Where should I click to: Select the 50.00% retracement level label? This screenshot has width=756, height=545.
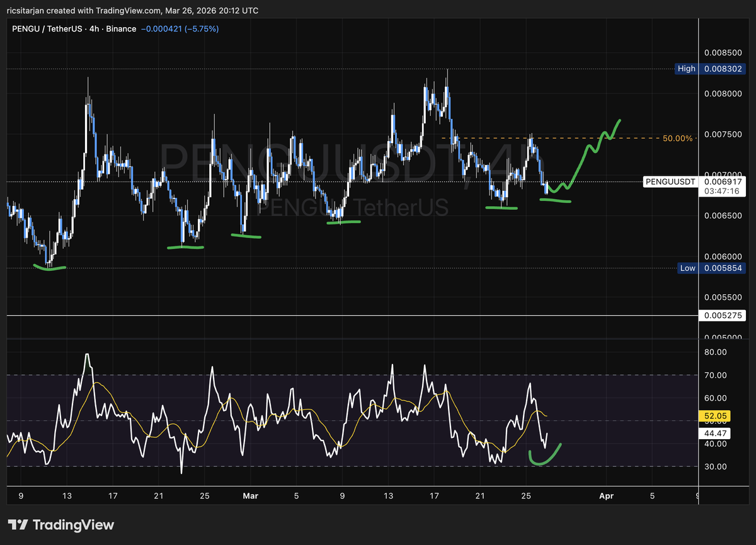coord(678,138)
